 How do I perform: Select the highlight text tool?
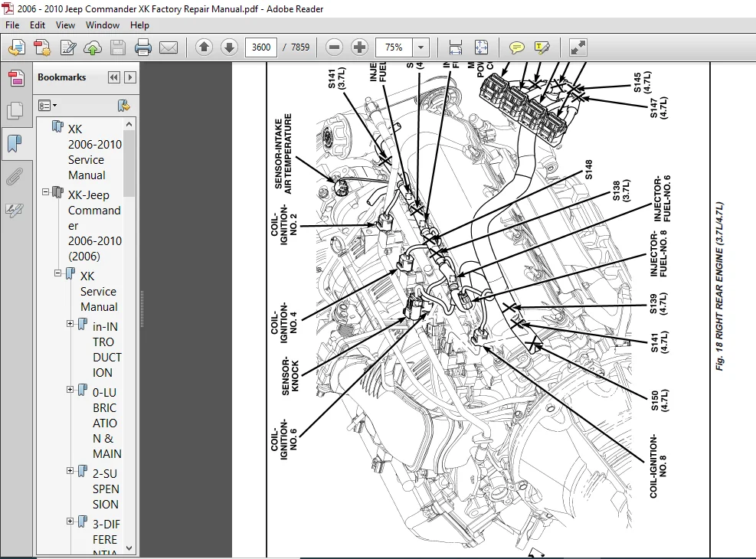[x=542, y=47]
